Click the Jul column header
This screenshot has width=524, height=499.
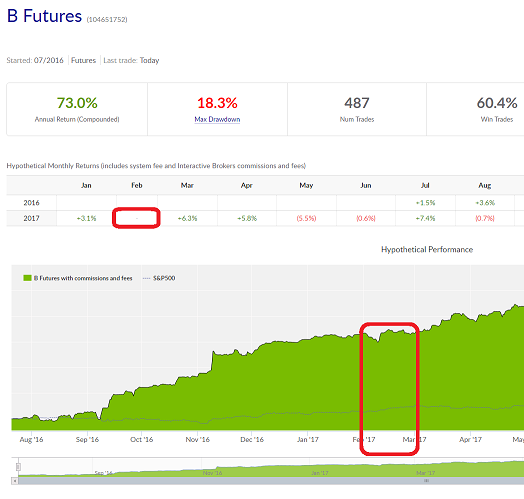[425, 185]
